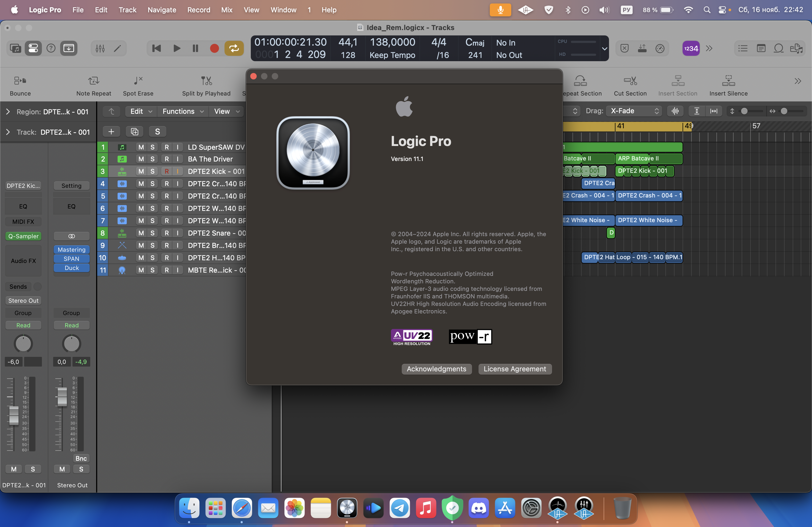Toggle global solo S button in track header
812x527 pixels.
(158, 131)
